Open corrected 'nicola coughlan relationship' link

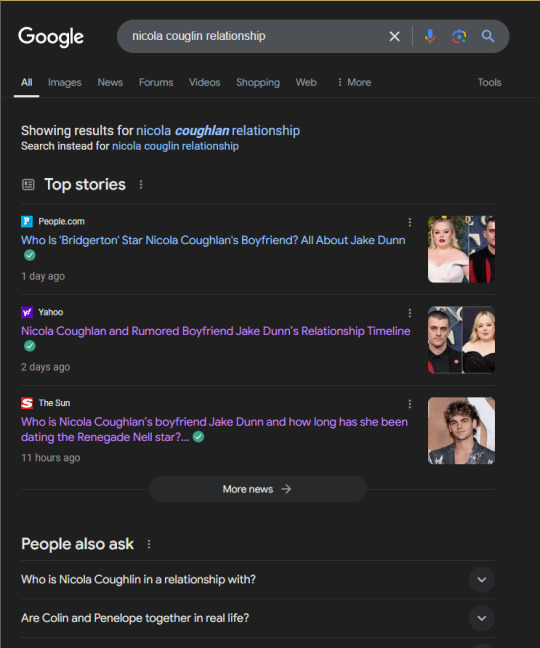click(218, 131)
